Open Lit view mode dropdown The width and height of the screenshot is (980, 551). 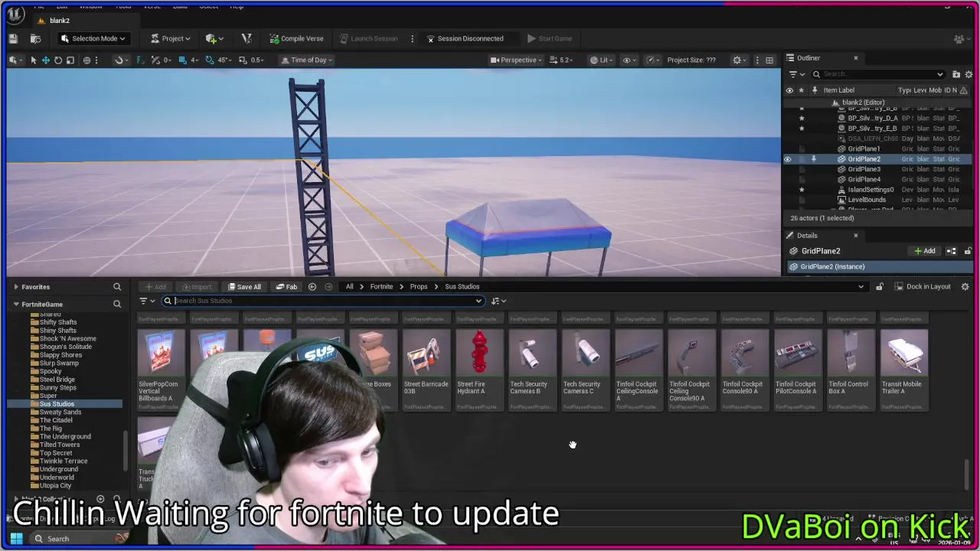601,60
